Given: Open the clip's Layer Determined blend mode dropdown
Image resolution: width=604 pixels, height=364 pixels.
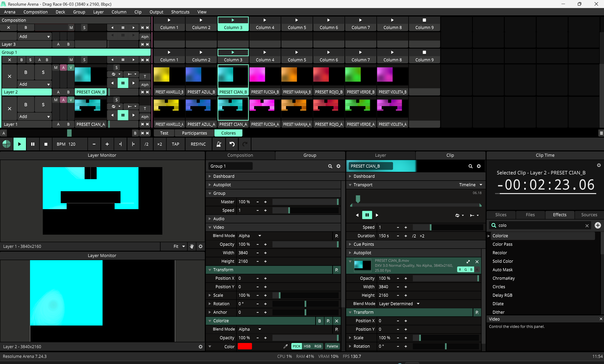Looking at the screenshot, I should [x=399, y=304].
